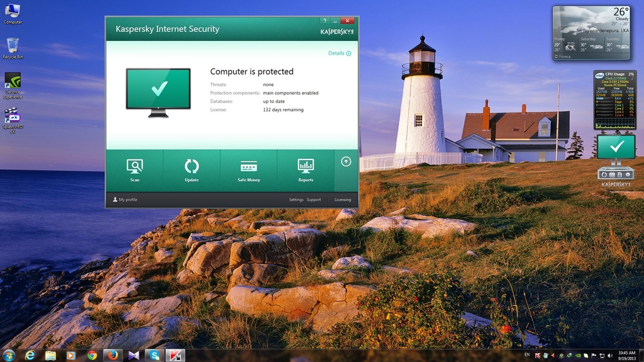Click the 26° temperature on the weather gadget
This screenshot has height=362, width=644.
621,11
